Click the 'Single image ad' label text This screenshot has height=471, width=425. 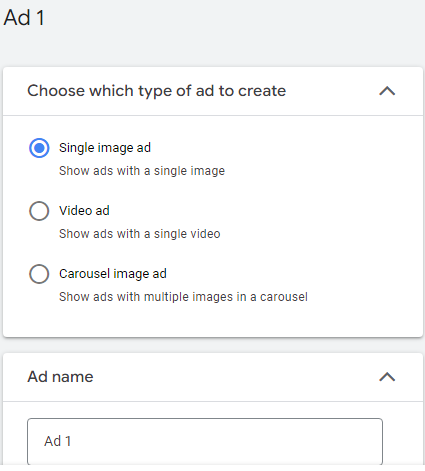(105, 148)
